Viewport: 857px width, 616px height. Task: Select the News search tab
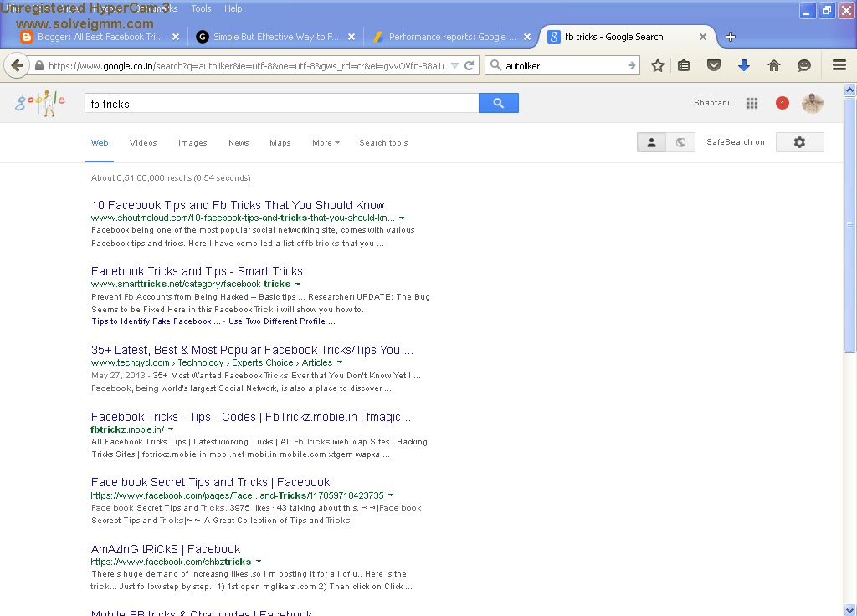(x=239, y=142)
